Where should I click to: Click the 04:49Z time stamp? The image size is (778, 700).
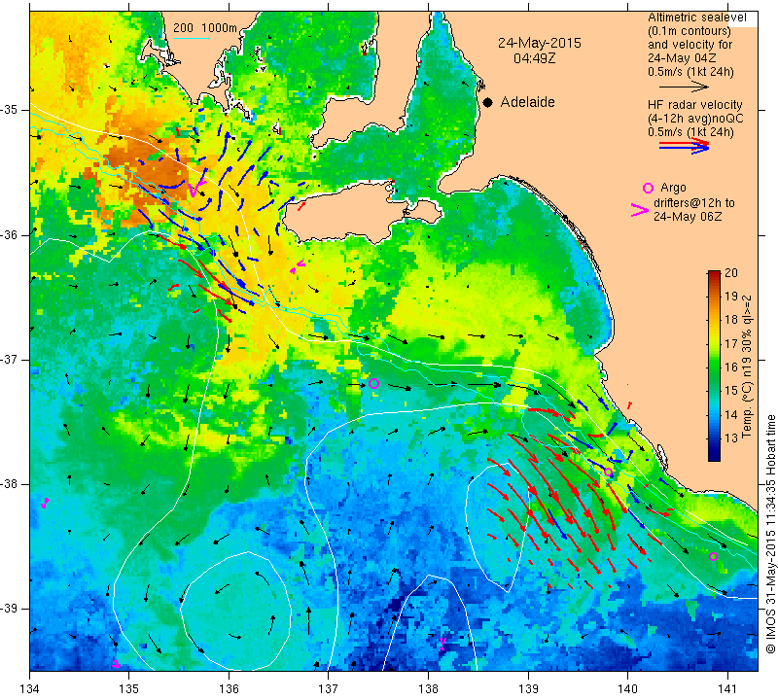pyautogui.click(x=534, y=58)
